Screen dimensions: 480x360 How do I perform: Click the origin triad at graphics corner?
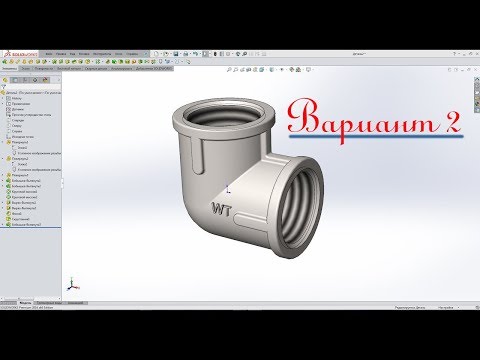click(x=73, y=284)
